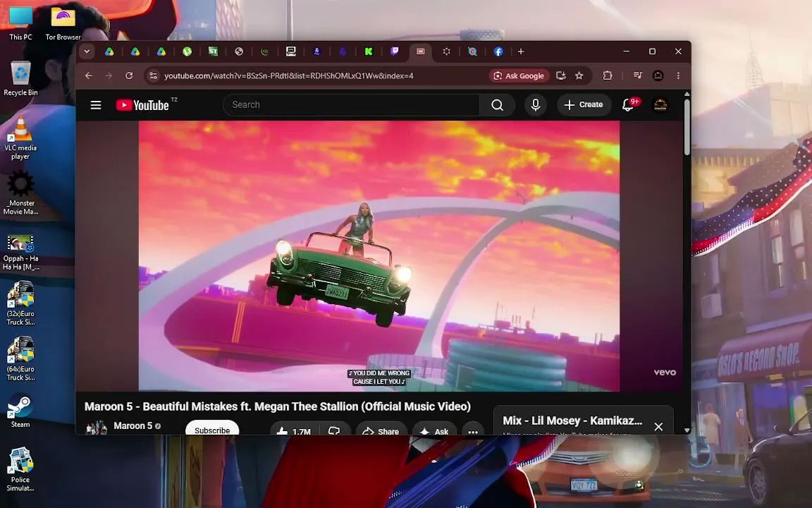Viewport: 812px width, 508px height.
Task: Open the Chrome three-dot menu
Action: click(x=678, y=75)
